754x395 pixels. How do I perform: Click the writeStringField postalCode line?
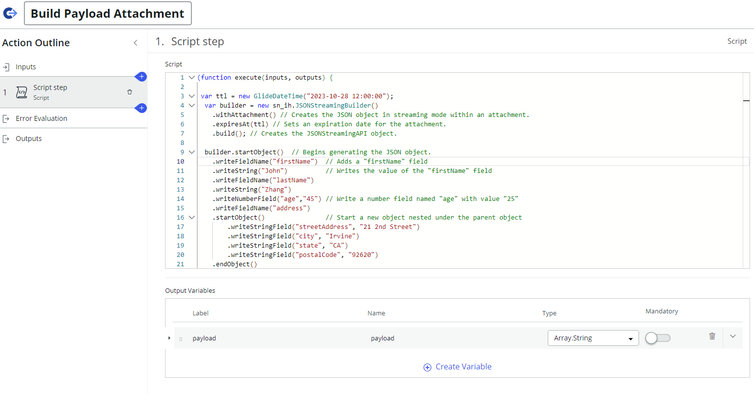click(x=303, y=255)
